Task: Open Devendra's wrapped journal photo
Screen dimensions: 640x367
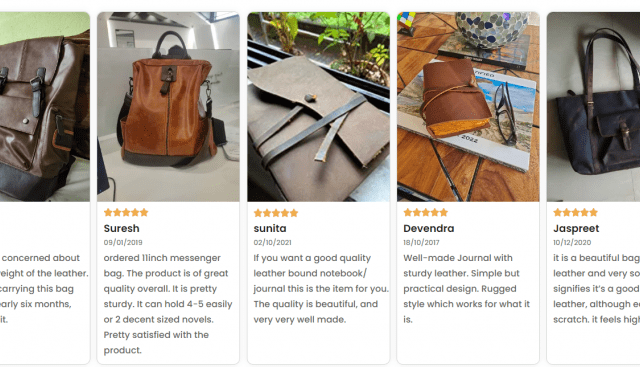Action: click(468, 107)
